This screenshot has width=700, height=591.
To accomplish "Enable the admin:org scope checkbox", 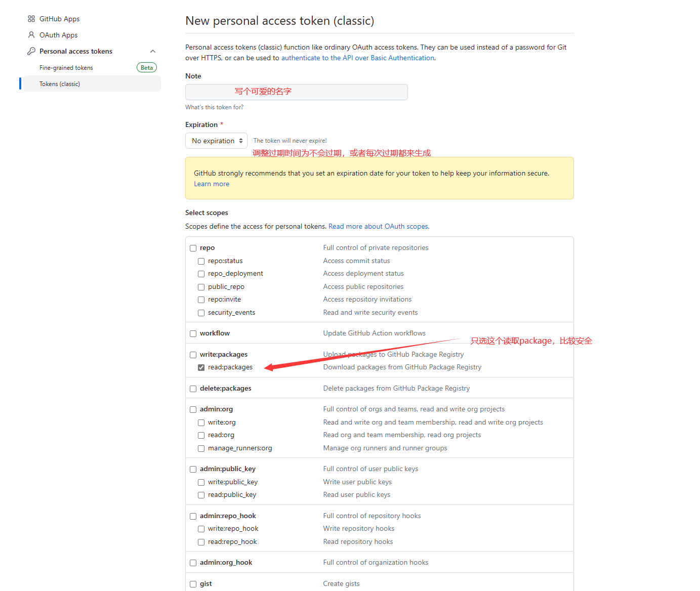I will [193, 409].
